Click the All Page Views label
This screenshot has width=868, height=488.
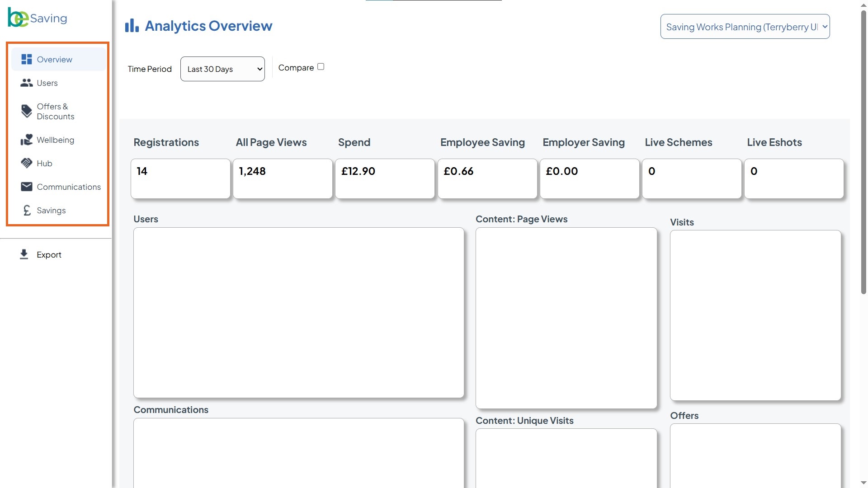pyautogui.click(x=271, y=142)
